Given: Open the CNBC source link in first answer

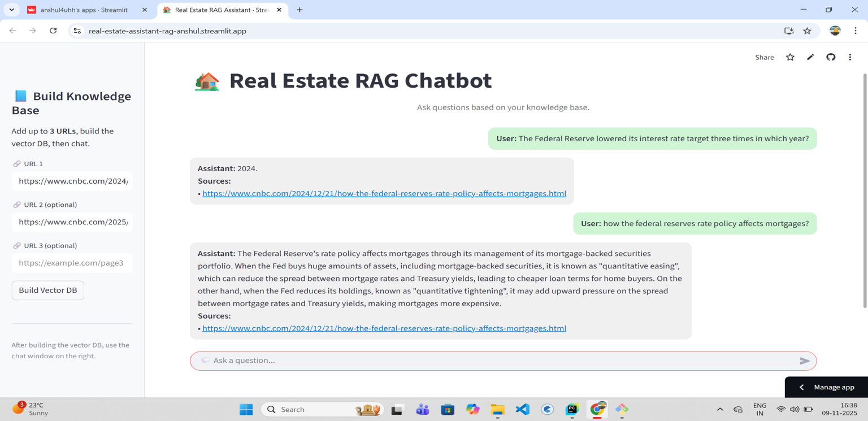Looking at the screenshot, I should 384,193.
